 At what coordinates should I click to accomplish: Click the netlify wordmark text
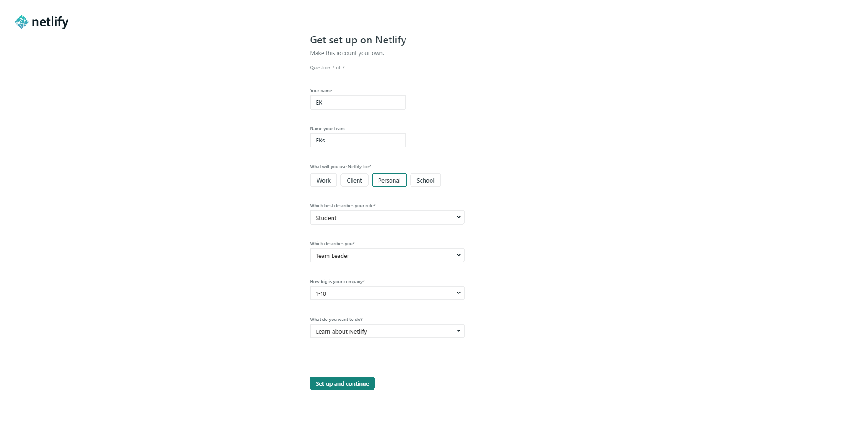click(x=50, y=22)
